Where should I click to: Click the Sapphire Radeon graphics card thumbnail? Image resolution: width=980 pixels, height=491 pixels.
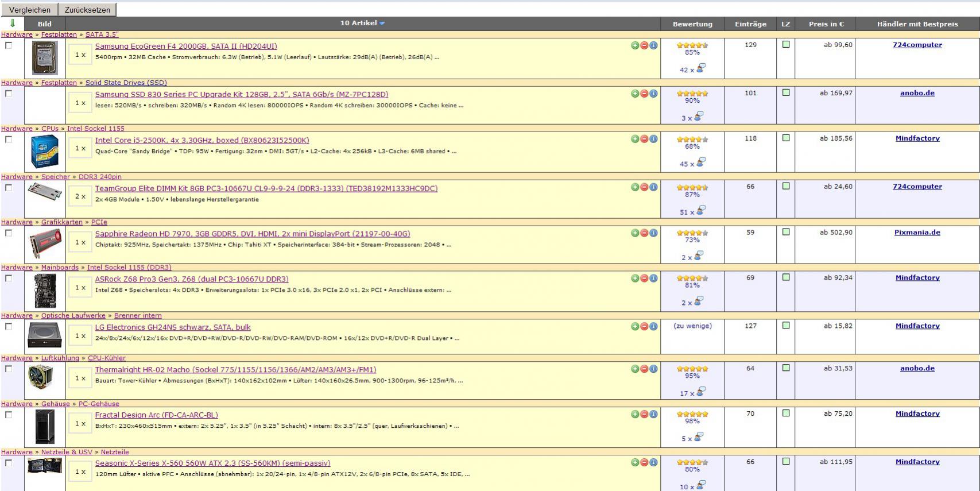(x=45, y=243)
